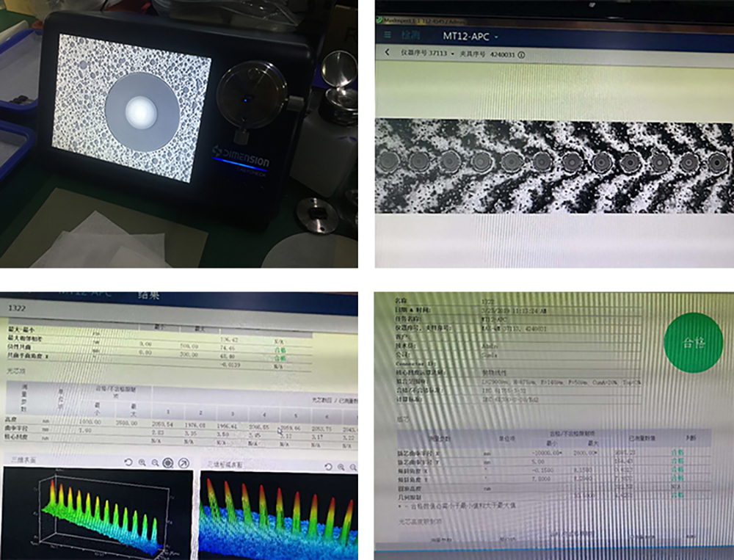Open the hamburger menu beside 检测

pos(387,35)
